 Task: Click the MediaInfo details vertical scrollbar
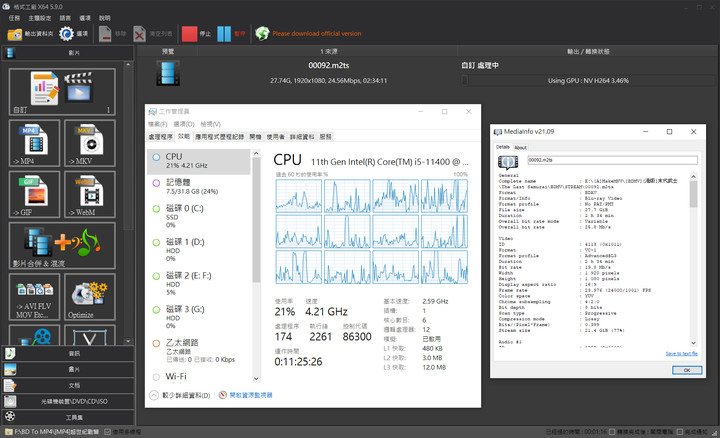(693, 260)
